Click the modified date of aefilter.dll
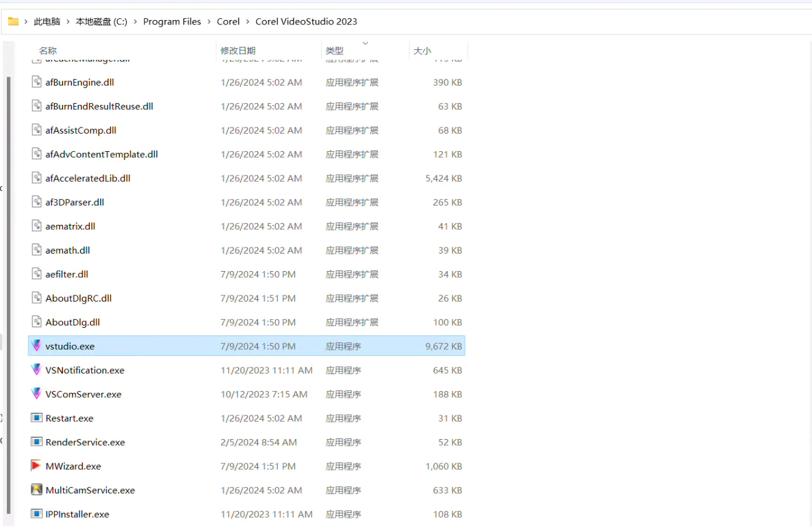This screenshot has height=529, width=812. 258,274
